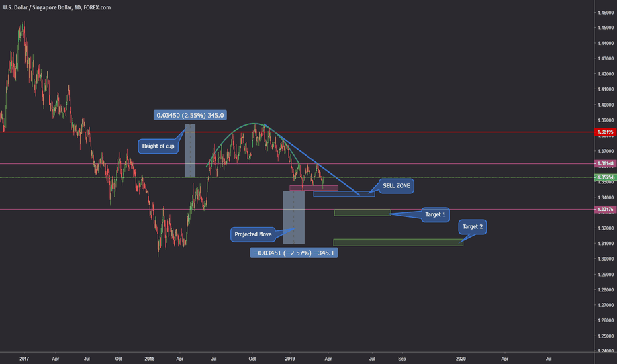Select the 'Target 1' callout
Image resolution: width=617 pixels, height=364 pixels.
tap(435, 215)
